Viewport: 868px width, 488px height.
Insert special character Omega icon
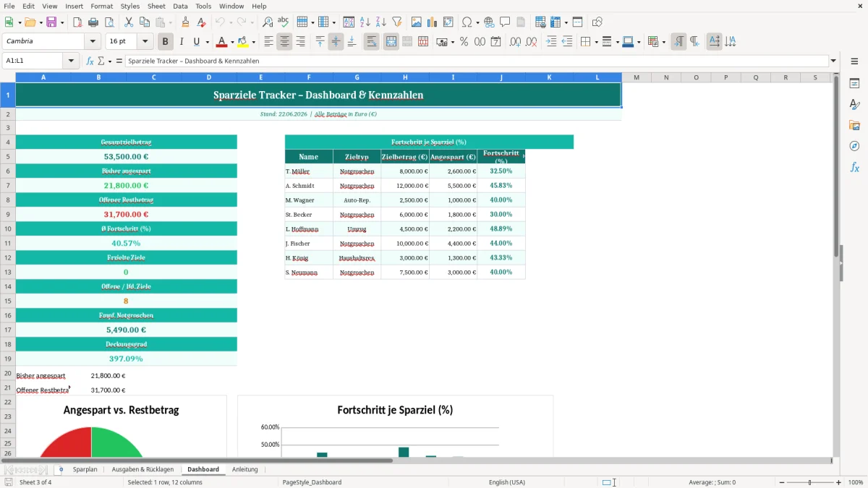click(467, 22)
